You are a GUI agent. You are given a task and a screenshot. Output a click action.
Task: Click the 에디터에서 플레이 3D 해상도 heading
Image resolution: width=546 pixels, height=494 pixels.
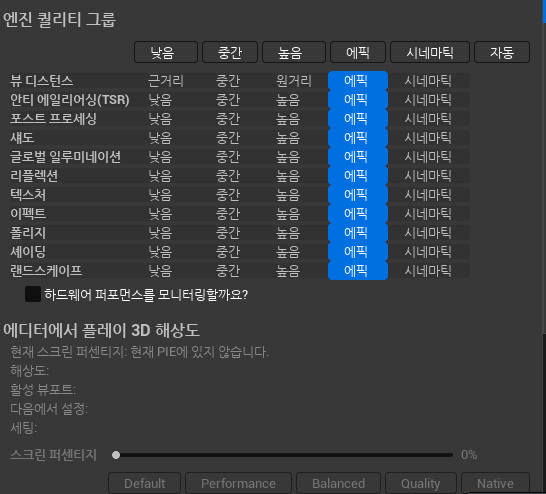coord(101,330)
